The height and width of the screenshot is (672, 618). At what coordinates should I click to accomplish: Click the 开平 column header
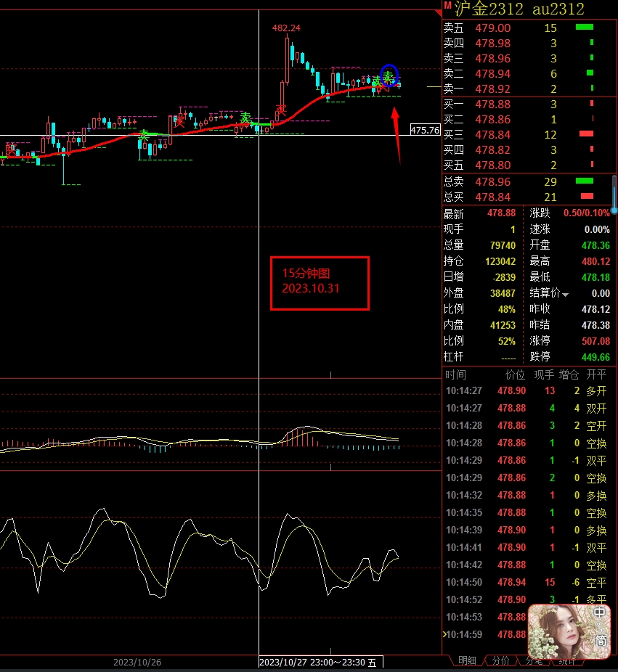(596, 375)
